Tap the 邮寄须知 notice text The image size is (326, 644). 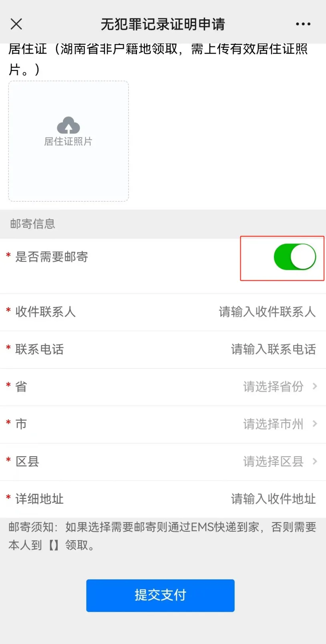click(163, 536)
